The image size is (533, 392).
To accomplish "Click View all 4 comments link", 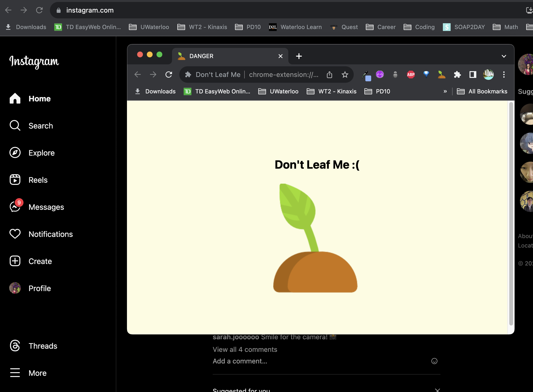I will [245, 349].
